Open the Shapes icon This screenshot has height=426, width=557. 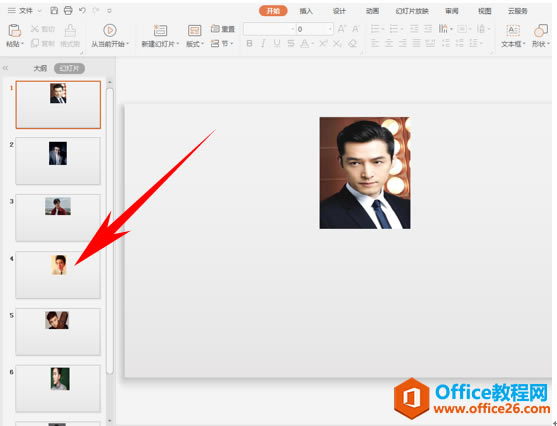[541, 31]
